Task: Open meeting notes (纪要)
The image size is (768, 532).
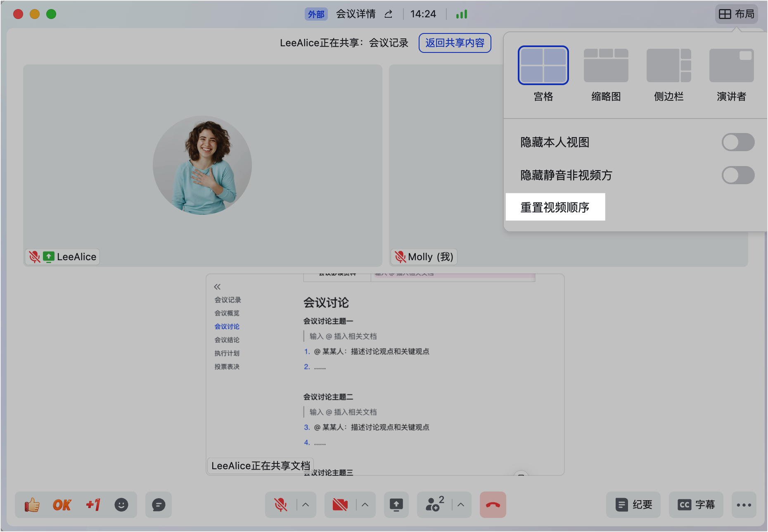Action: 633,505
